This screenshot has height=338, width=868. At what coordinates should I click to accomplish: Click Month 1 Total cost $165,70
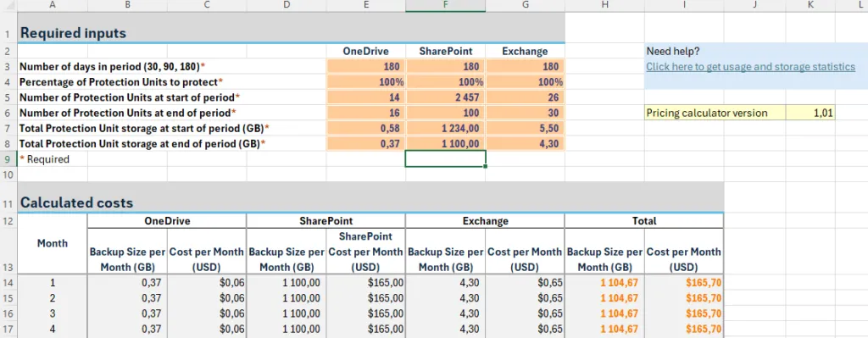pyautogui.click(x=684, y=282)
